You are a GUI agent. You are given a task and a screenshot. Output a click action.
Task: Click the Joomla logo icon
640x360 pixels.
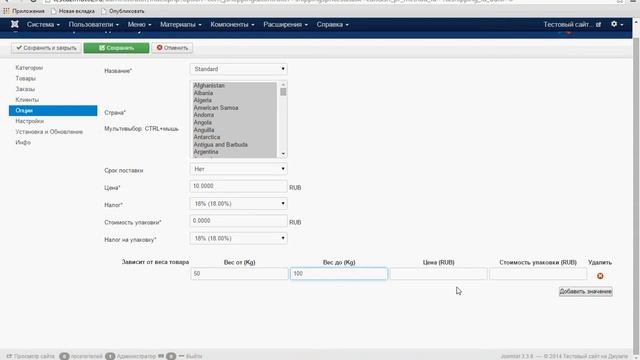pyautogui.click(x=15, y=24)
